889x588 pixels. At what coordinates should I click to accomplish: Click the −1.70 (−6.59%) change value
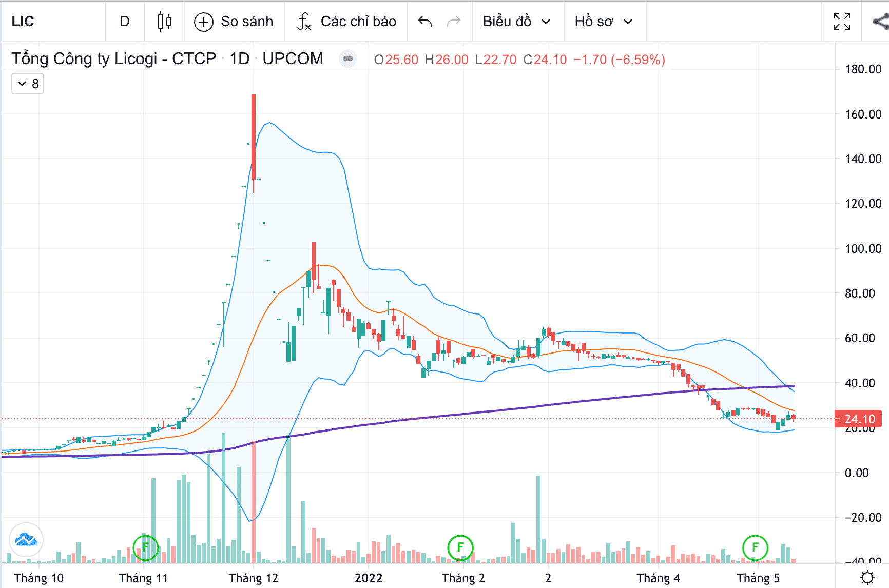[620, 60]
